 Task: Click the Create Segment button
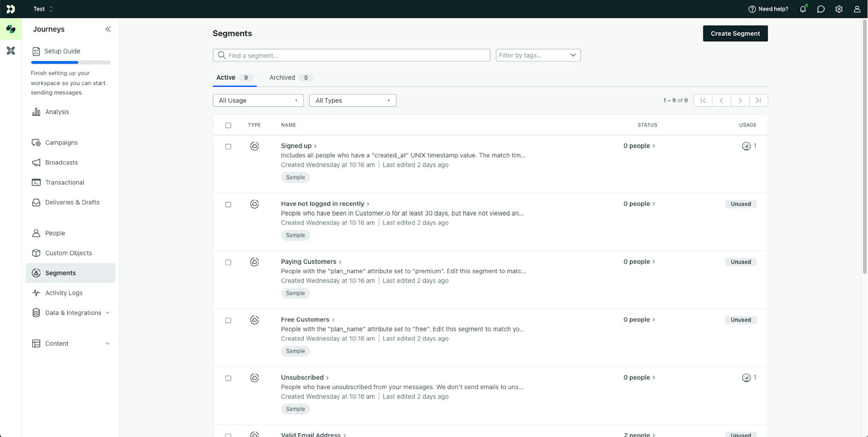[735, 34]
